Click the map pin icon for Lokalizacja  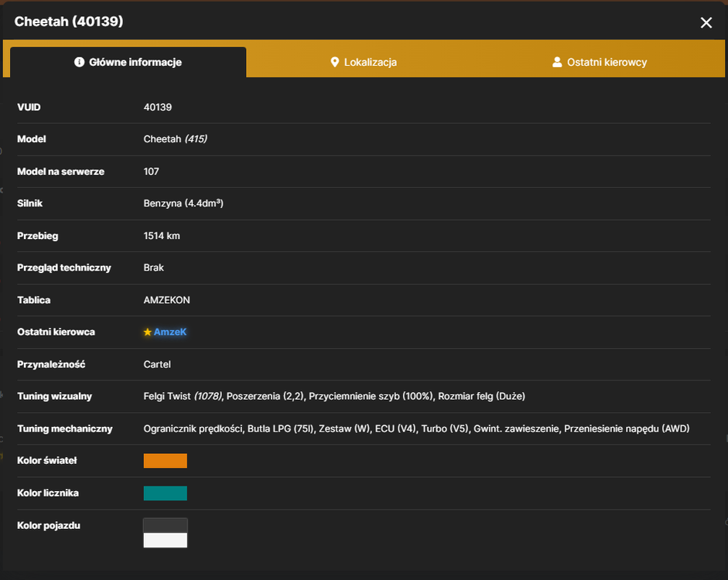[334, 62]
